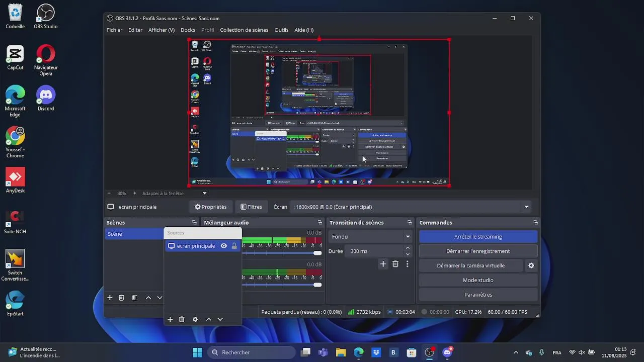644x362 pixels.
Task: Decrease Durée with the down arrow
Action: point(408,254)
